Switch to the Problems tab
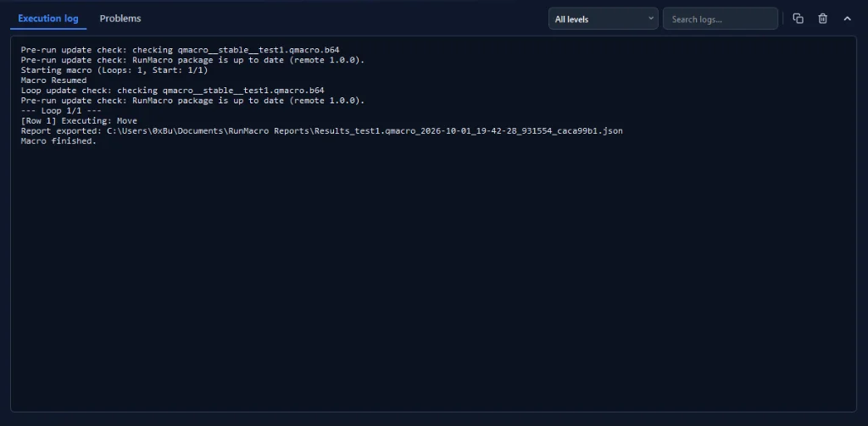This screenshot has width=868, height=426. tap(120, 19)
